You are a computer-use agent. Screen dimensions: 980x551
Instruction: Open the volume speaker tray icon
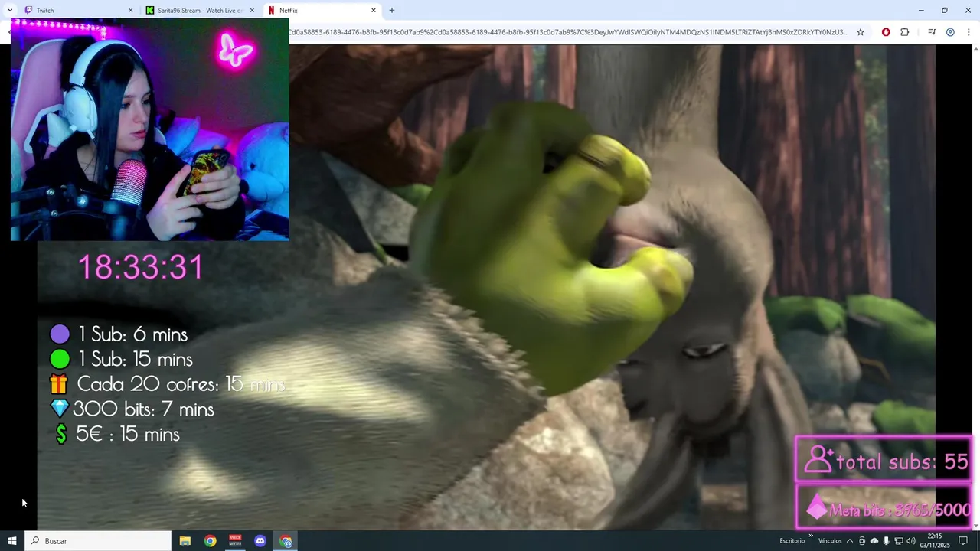point(911,541)
